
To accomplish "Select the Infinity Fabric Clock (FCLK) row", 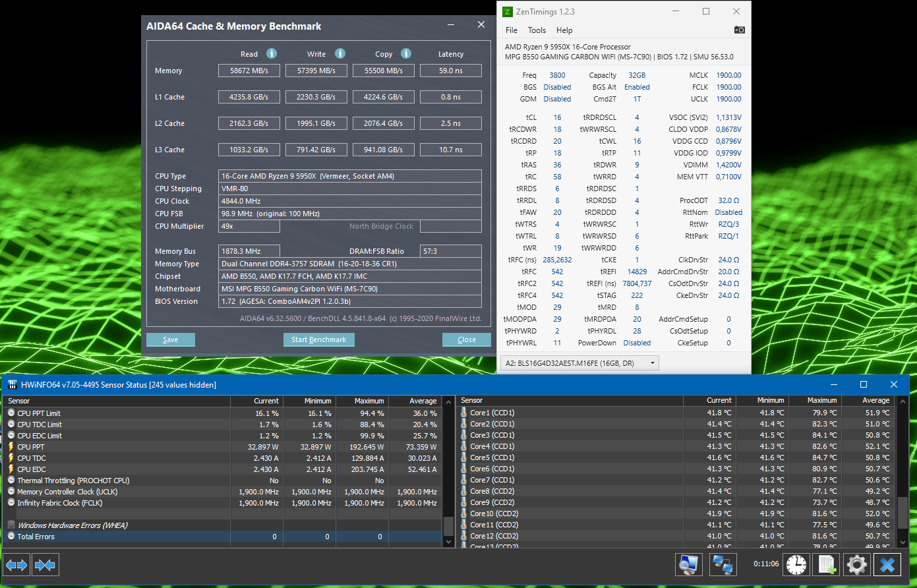I will coord(223,503).
